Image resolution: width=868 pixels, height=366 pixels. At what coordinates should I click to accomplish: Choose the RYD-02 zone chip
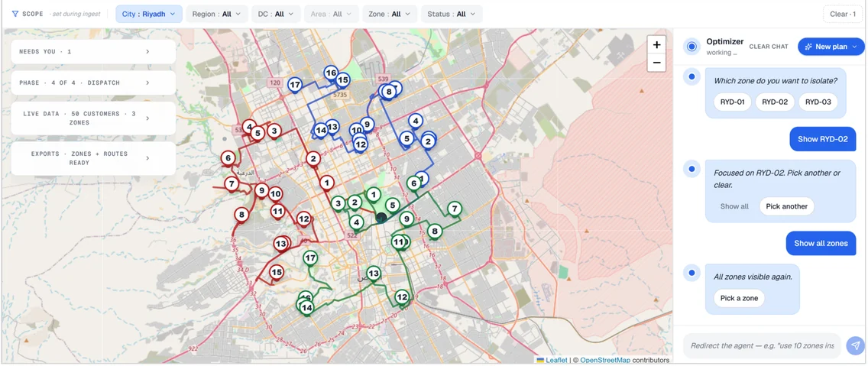(775, 102)
